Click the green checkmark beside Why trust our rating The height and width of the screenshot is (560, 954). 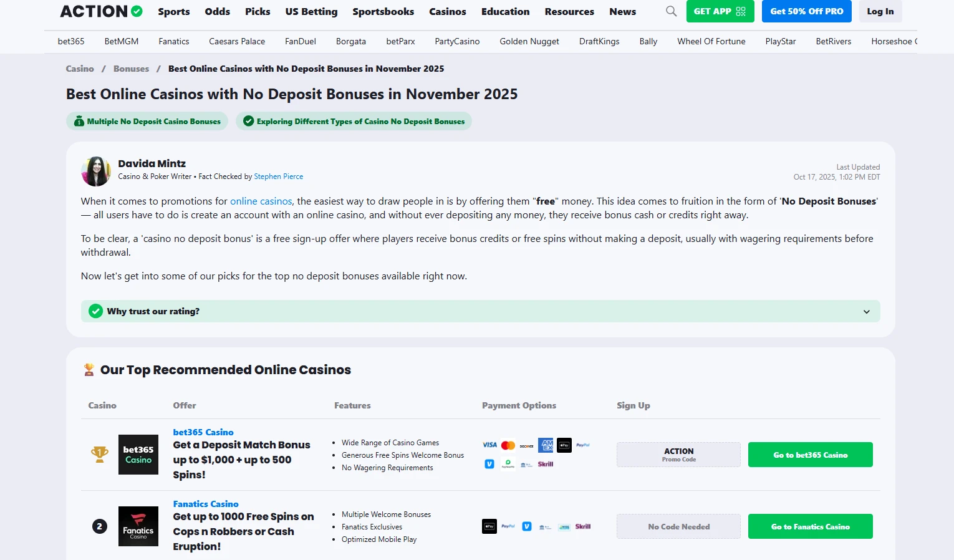point(95,311)
